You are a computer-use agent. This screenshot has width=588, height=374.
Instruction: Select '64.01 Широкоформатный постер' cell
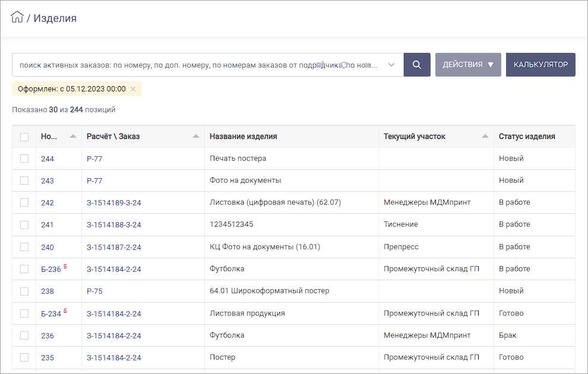pos(269,291)
